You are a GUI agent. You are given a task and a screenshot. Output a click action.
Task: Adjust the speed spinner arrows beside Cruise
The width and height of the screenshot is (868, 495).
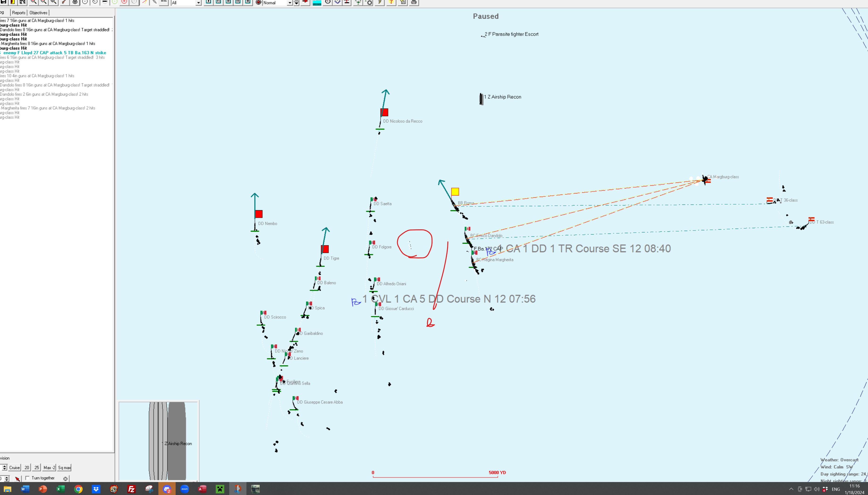[4, 467]
